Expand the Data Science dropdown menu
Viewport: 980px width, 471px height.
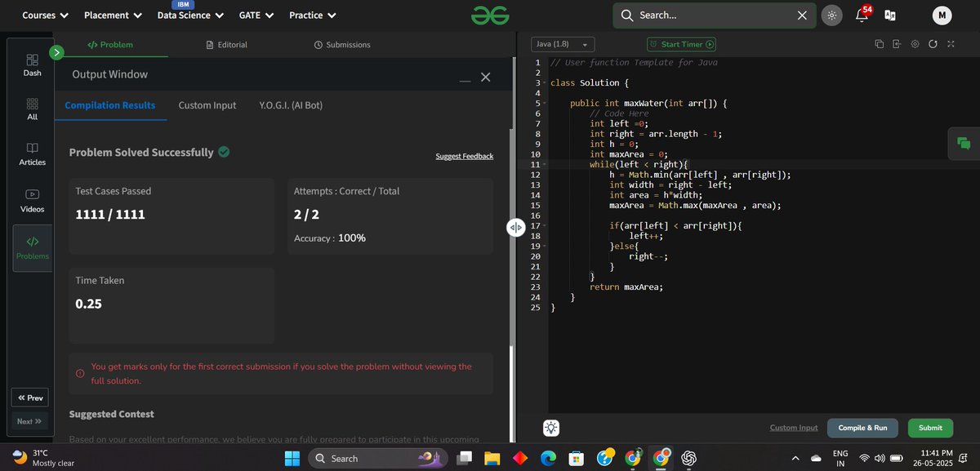click(x=189, y=15)
